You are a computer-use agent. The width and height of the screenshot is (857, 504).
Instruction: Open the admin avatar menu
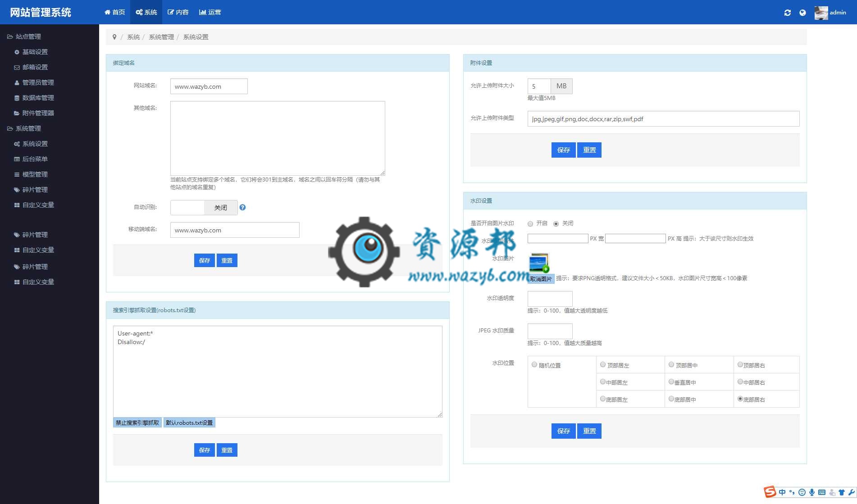click(830, 13)
